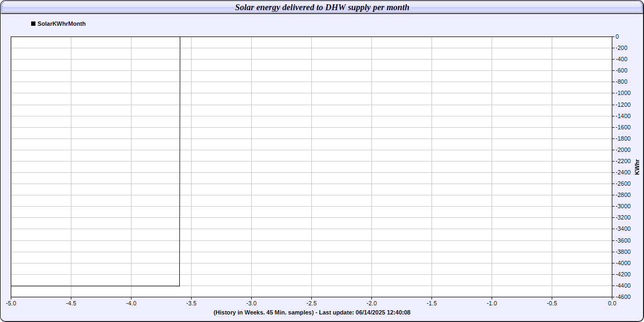Click the horizontal data line near -4400 KWhr
The width and height of the screenshot is (644, 322).
(x=95, y=286)
